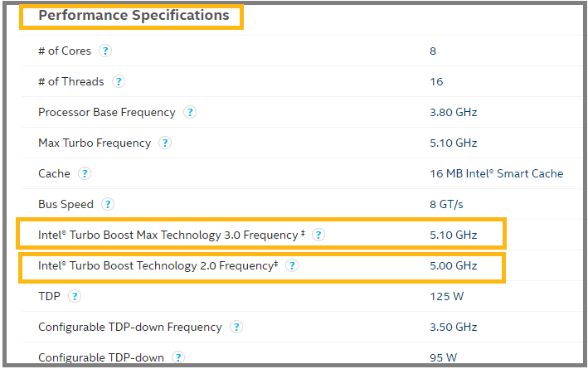Open help for Configurable TDP-down Frequency

point(236,327)
